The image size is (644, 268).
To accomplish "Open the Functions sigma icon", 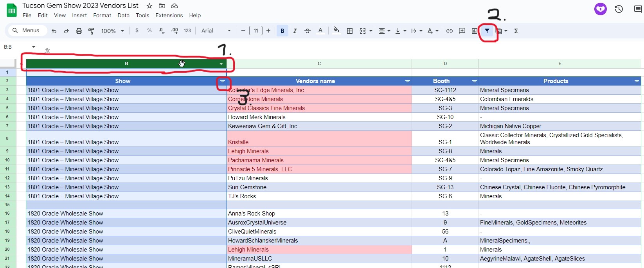I will tap(516, 31).
